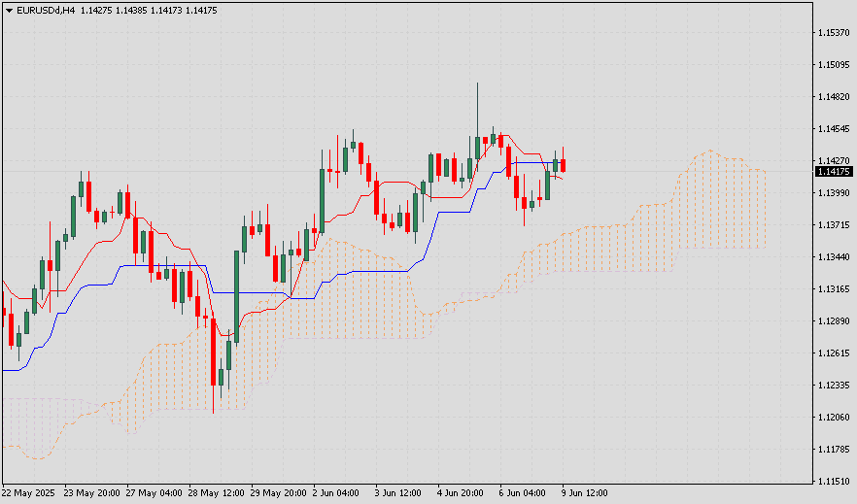Click the 1.13165 price axis label
Screen dimensions: 857x504
(834, 288)
